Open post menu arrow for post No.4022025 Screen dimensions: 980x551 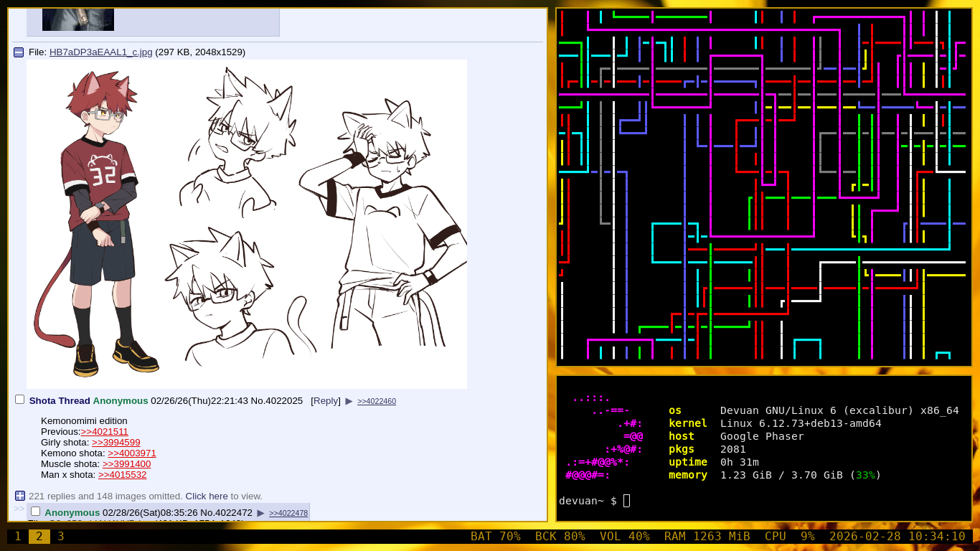pos(349,401)
